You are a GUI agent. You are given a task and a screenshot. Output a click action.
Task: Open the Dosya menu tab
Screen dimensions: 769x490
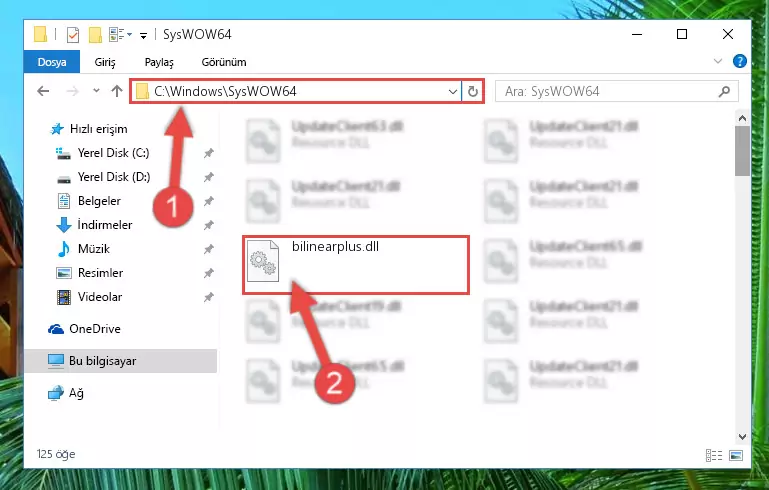pyautogui.click(x=51, y=62)
